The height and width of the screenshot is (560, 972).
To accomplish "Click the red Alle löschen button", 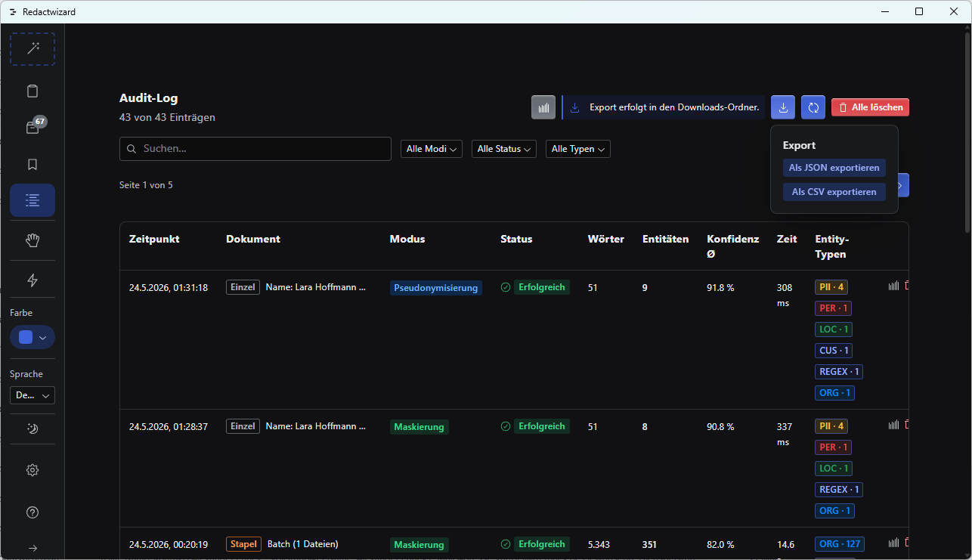I will click(x=870, y=107).
